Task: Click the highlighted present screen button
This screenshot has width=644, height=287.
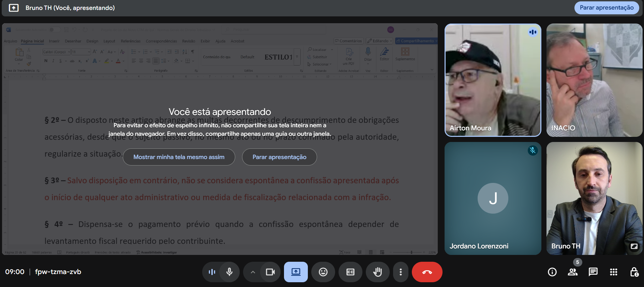Action: click(x=296, y=272)
